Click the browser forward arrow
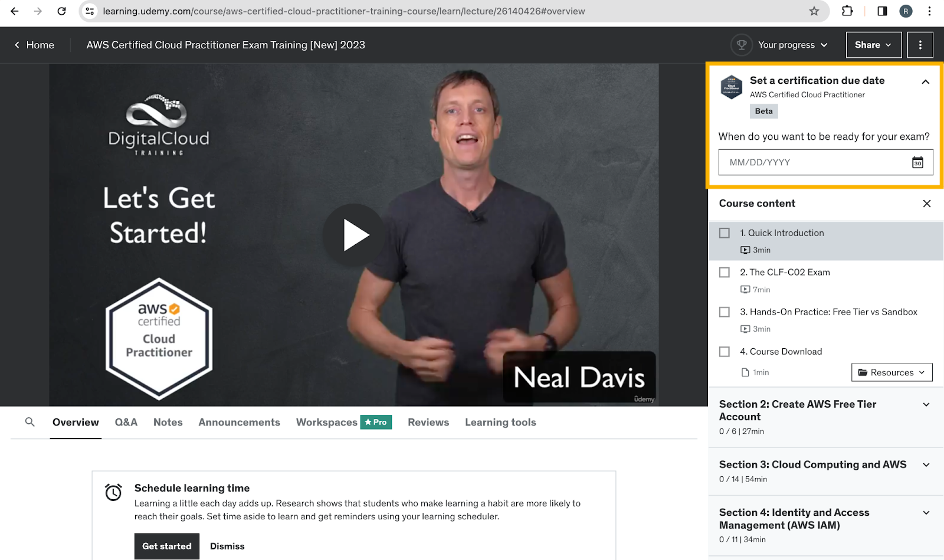Image resolution: width=944 pixels, height=560 pixels. tap(38, 11)
